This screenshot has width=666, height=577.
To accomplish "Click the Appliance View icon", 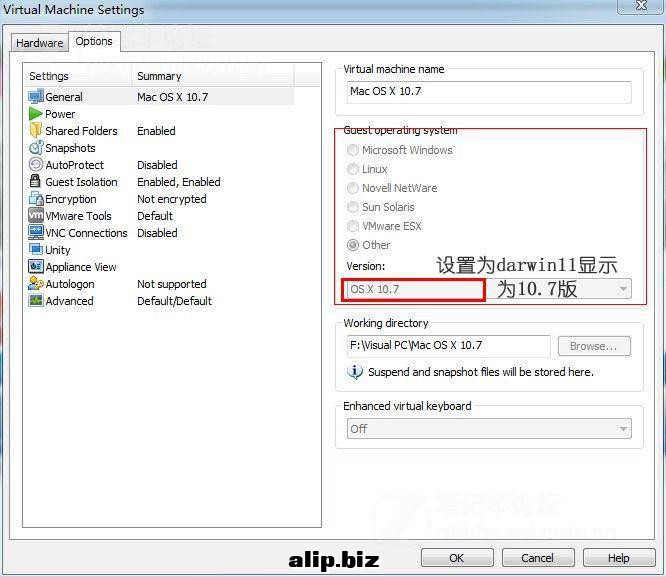I will click(36, 266).
